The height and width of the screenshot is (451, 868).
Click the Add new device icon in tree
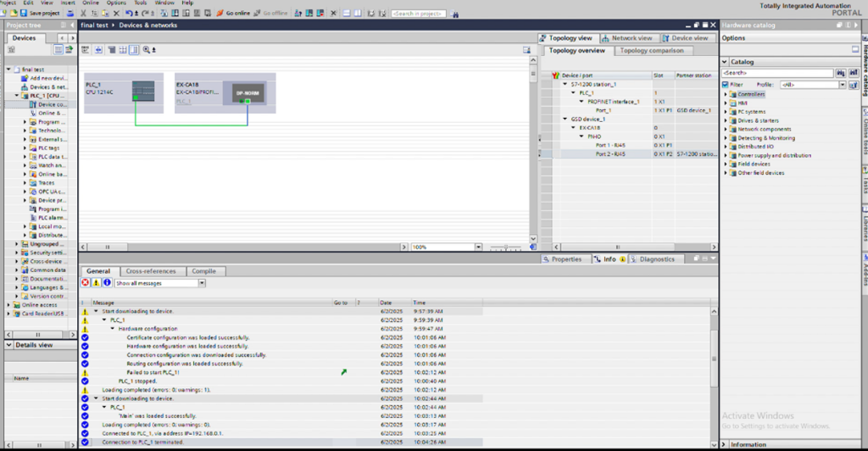click(x=25, y=78)
